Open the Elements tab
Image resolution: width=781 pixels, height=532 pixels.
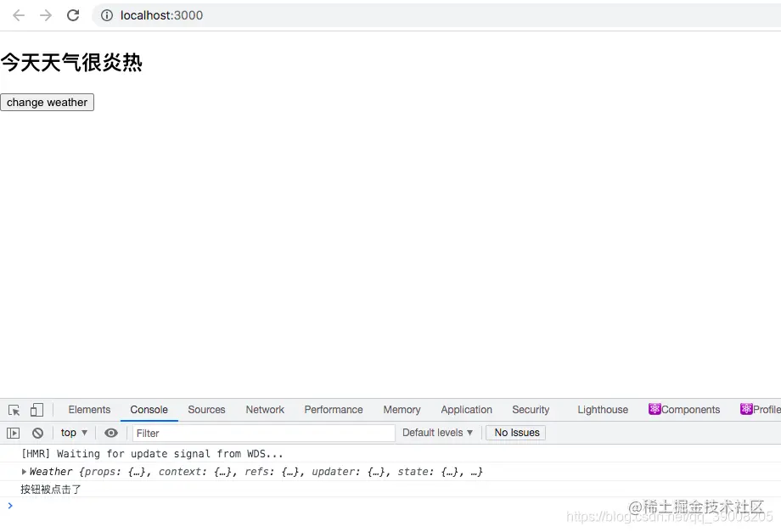coord(89,410)
